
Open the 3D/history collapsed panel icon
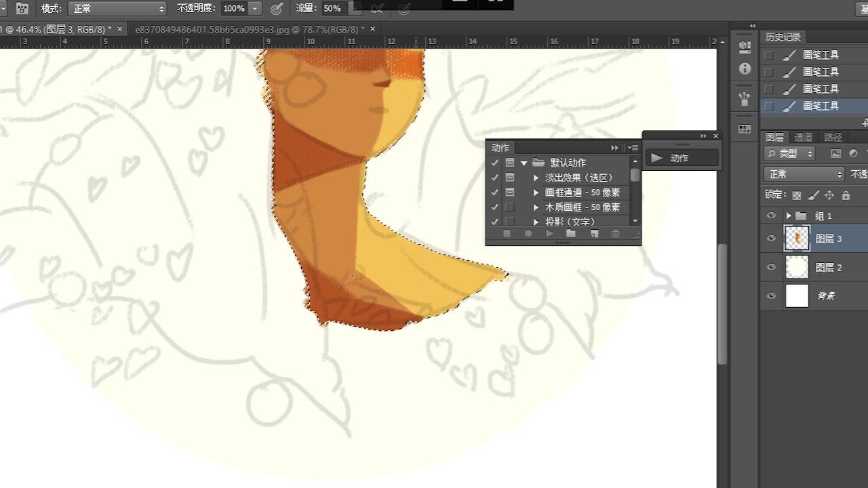[745, 47]
